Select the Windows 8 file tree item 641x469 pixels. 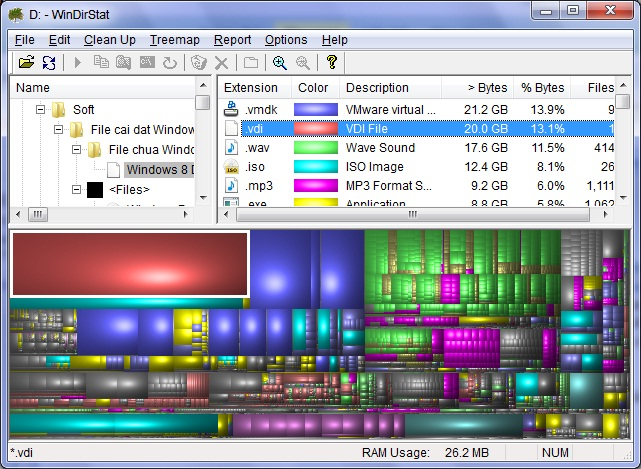point(159,170)
